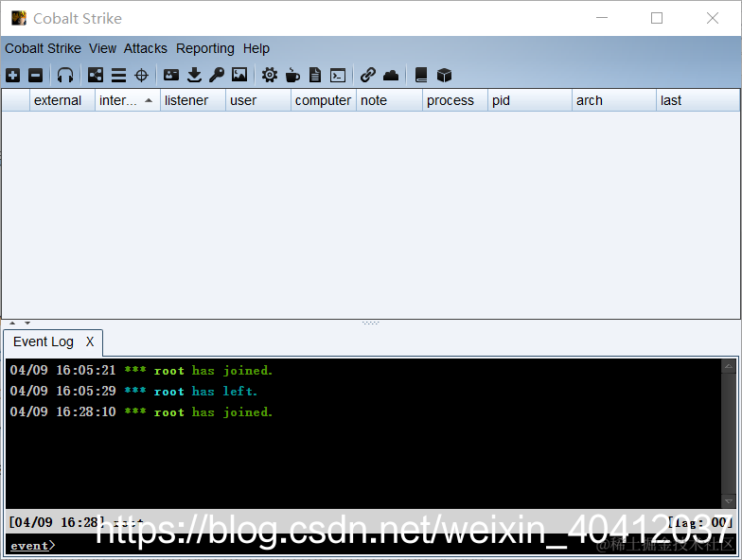Screen dimensions: 742x560
Task: Sort by arch column header
Action: 614,100
